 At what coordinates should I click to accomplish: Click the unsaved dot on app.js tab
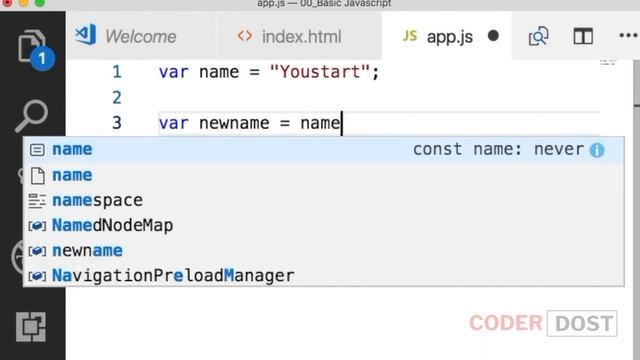[x=493, y=36]
